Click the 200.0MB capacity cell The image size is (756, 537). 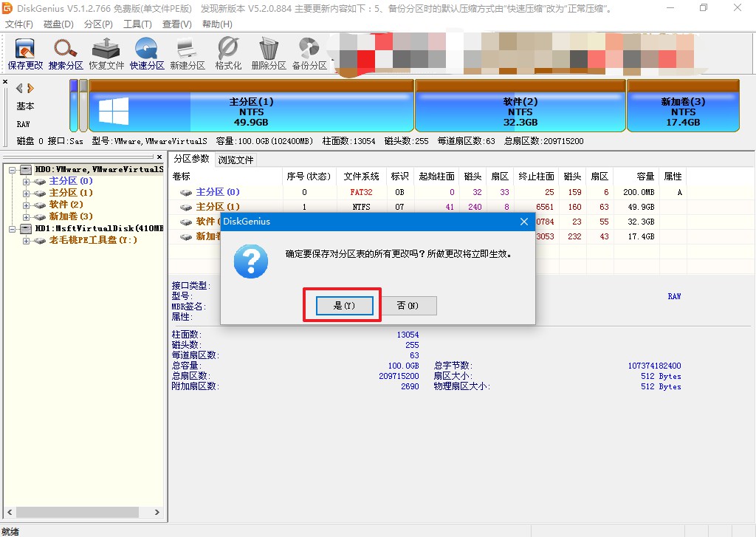point(639,192)
